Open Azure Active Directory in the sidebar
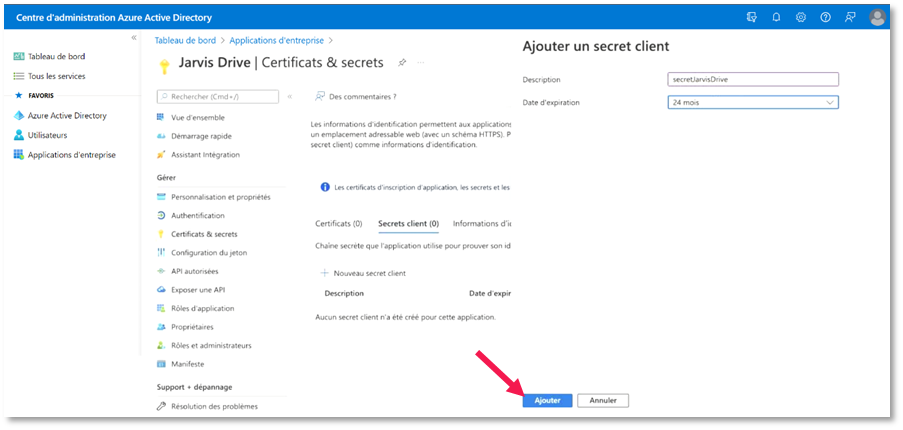This screenshot has height=430, width=903. tap(67, 116)
